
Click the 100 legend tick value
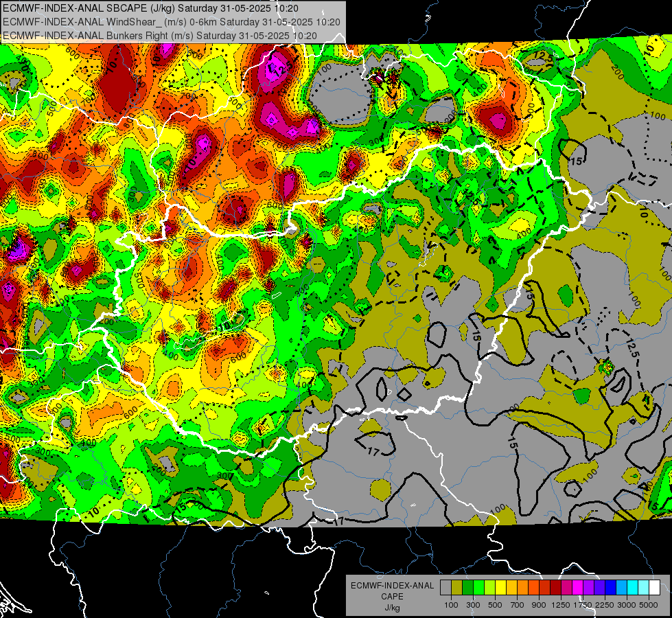tap(451, 605)
